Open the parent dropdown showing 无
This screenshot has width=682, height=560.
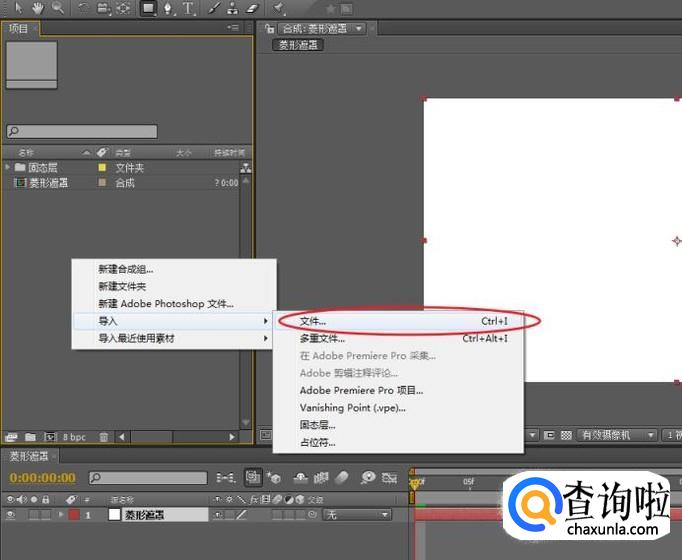point(357,514)
